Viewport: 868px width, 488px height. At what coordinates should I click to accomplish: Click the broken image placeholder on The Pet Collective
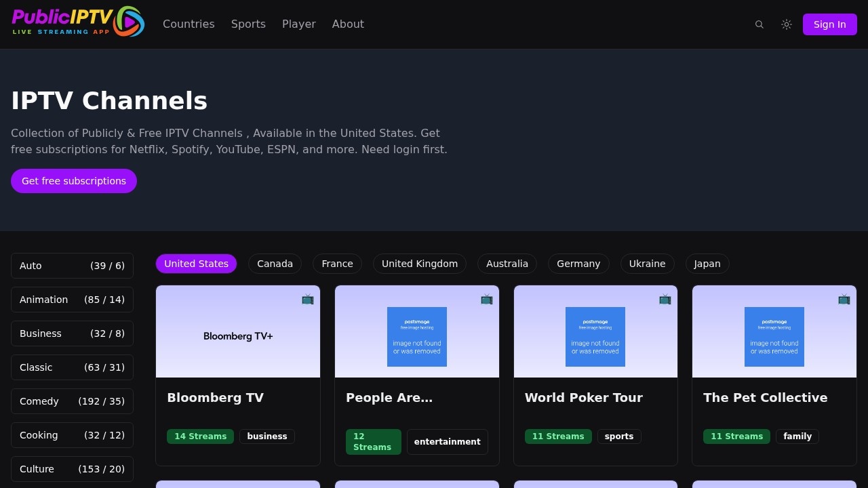[774, 337]
